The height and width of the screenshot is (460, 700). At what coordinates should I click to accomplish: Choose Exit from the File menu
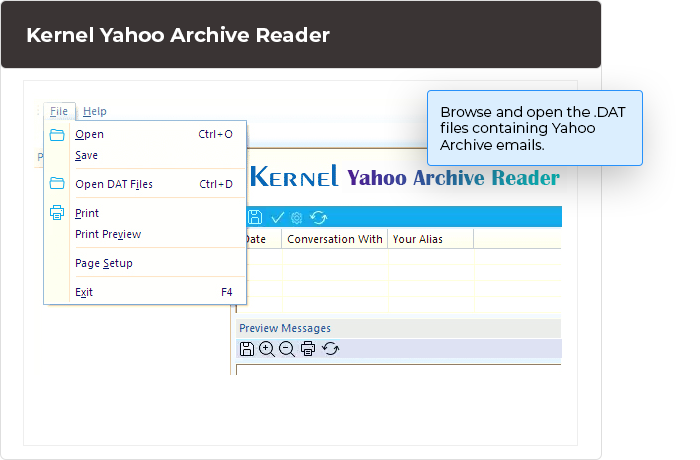pos(146,292)
